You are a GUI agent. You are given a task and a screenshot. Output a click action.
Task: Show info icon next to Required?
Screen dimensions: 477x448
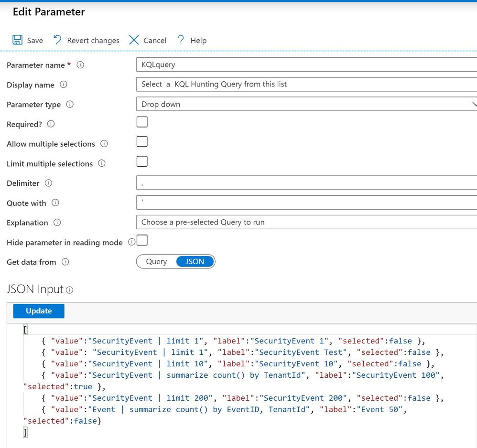pos(51,124)
